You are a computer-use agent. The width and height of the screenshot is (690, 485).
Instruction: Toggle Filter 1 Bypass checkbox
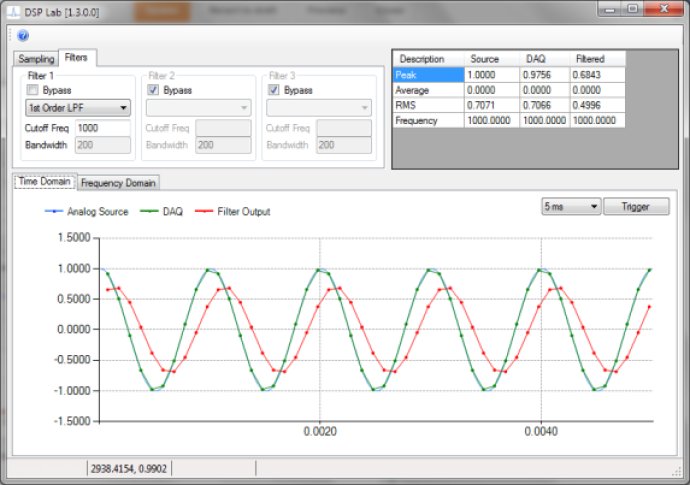(x=32, y=90)
